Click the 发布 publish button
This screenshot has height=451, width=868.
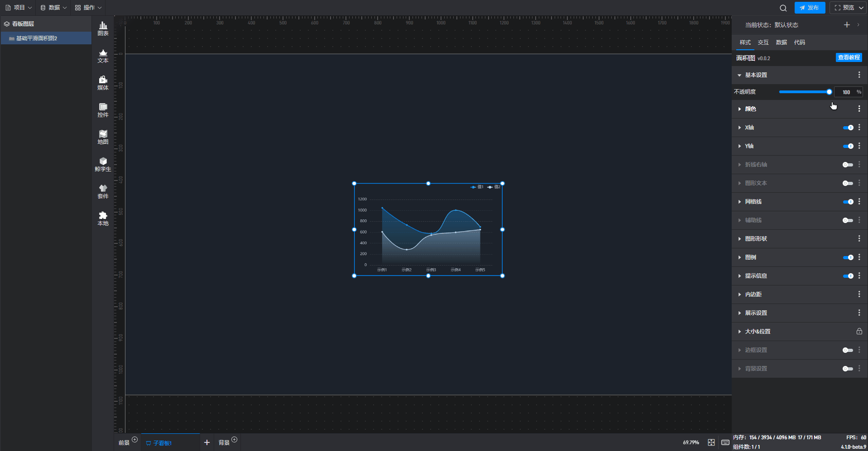click(x=810, y=8)
